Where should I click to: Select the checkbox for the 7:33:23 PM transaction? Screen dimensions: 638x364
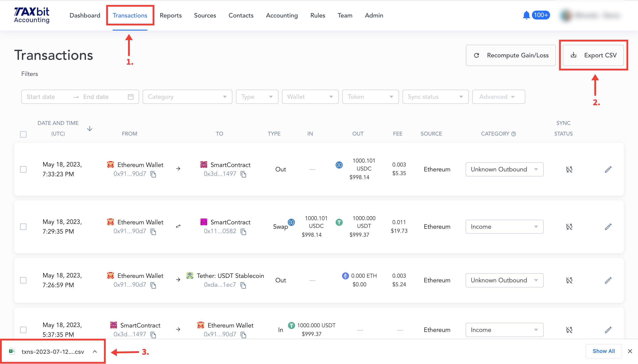[x=23, y=170]
